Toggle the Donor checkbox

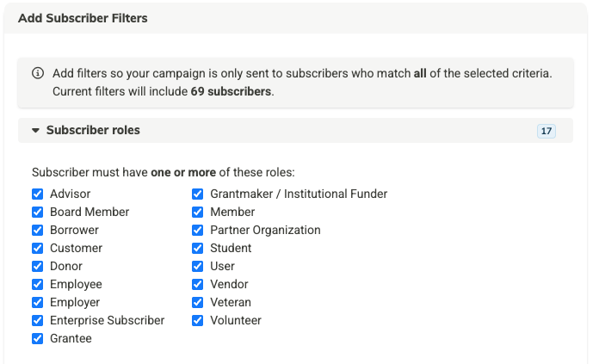point(38,266)
